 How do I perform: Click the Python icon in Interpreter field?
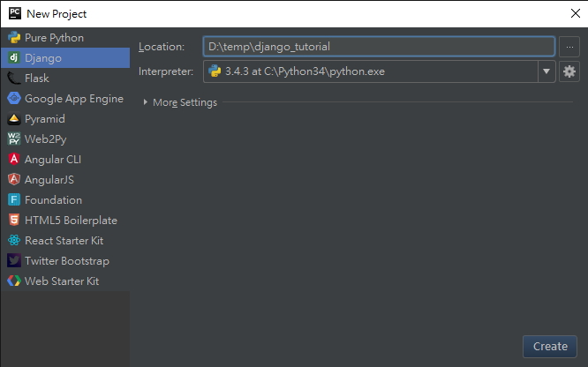(x=215, y=71)
